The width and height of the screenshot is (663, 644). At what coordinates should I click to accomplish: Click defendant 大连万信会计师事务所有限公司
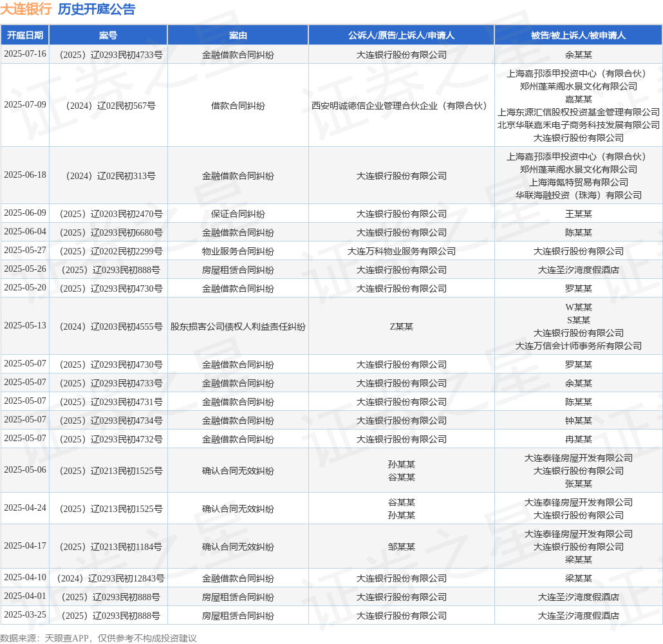pyautogui.click(x=578, y=346)
